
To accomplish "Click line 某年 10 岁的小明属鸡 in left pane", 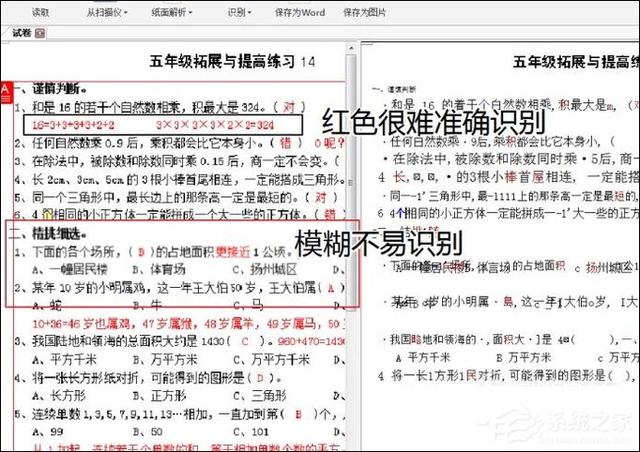I will click(x=180, y=288).
